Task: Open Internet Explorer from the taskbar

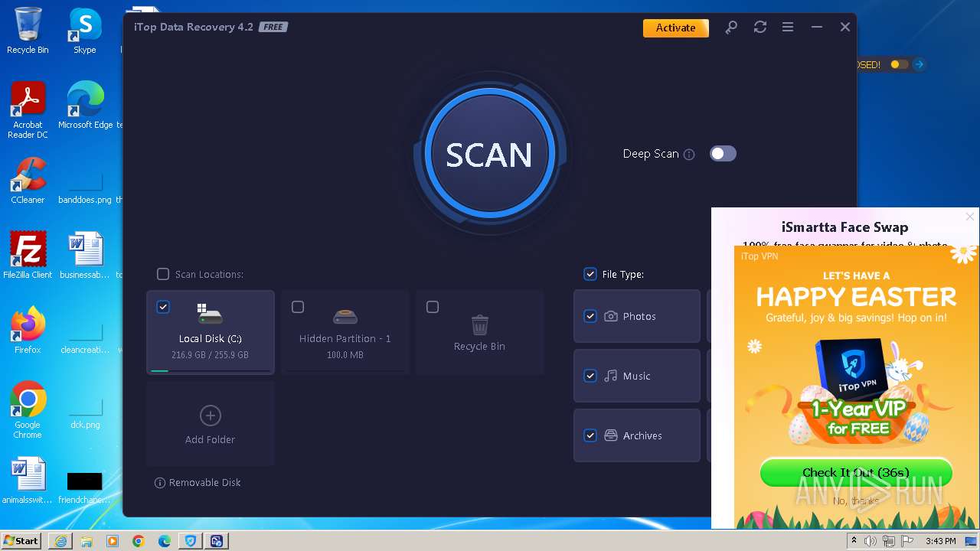Action: (x=60, y=541)
